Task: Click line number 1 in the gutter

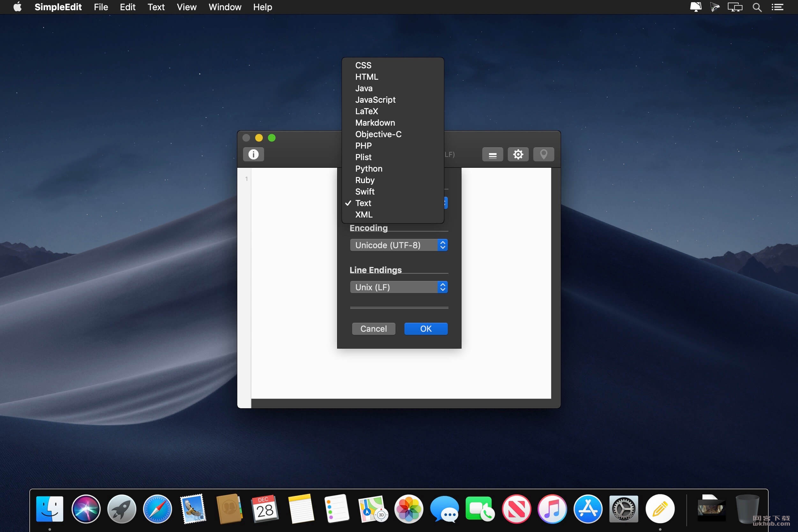Action: click(247, 179)
